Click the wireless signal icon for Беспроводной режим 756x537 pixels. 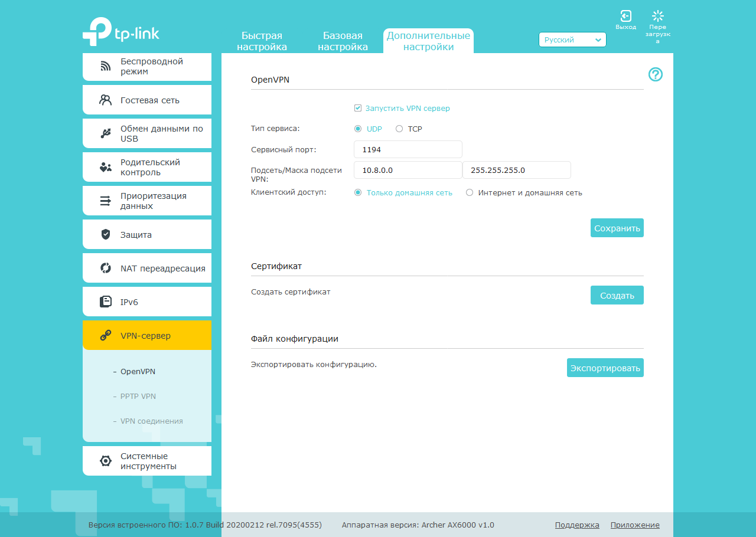[106, 67]
